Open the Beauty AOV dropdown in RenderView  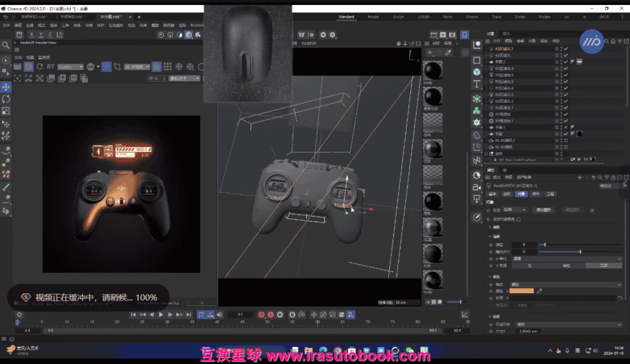click(x=71, y=66)
